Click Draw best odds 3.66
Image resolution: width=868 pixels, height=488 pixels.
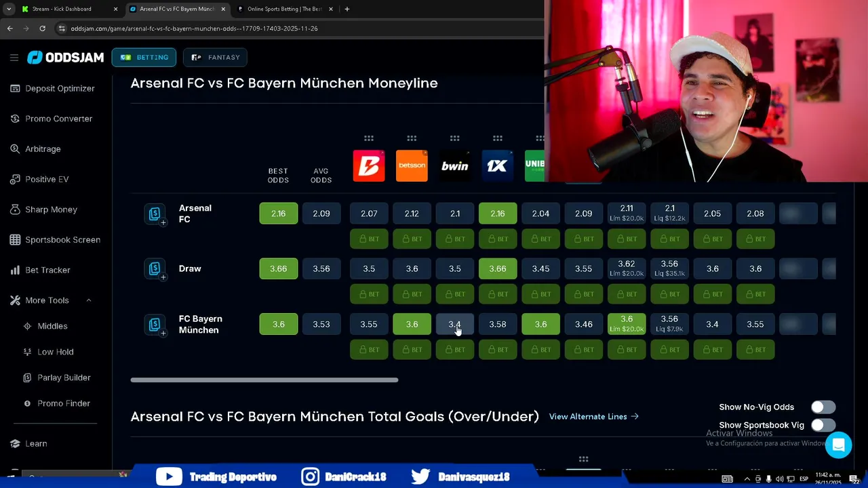coord(278,269)
